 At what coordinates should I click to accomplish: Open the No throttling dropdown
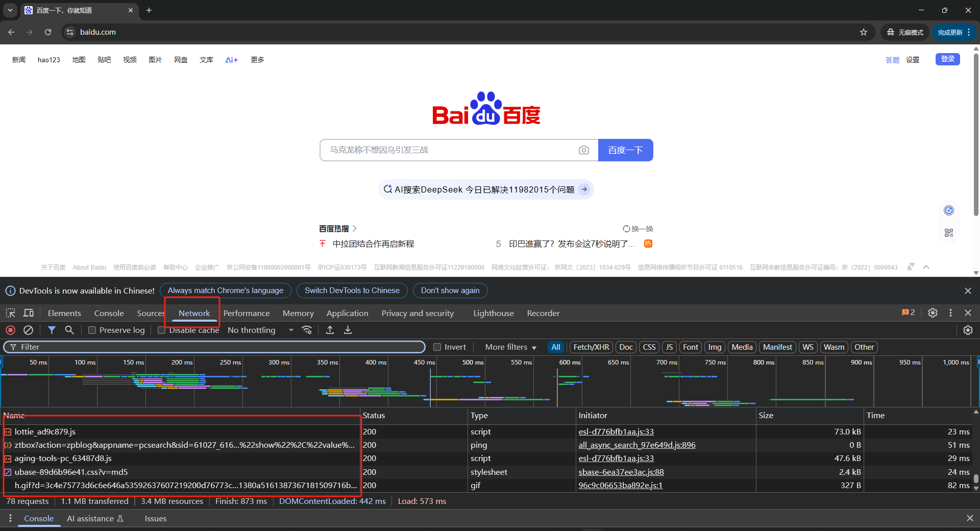coord(260,330)
